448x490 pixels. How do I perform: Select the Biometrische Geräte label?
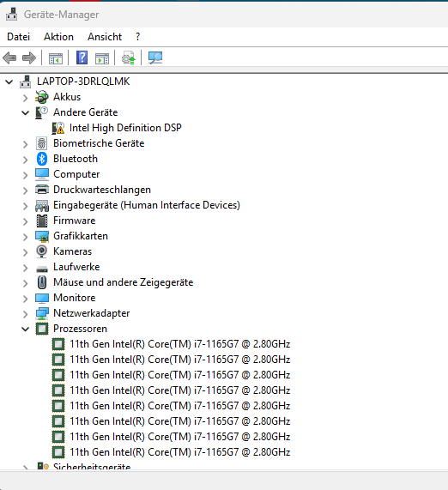tap(99, 143)
